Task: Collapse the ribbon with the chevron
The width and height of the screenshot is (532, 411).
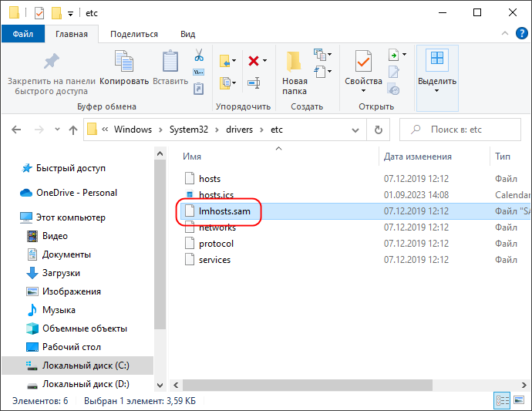Action: 505,33
